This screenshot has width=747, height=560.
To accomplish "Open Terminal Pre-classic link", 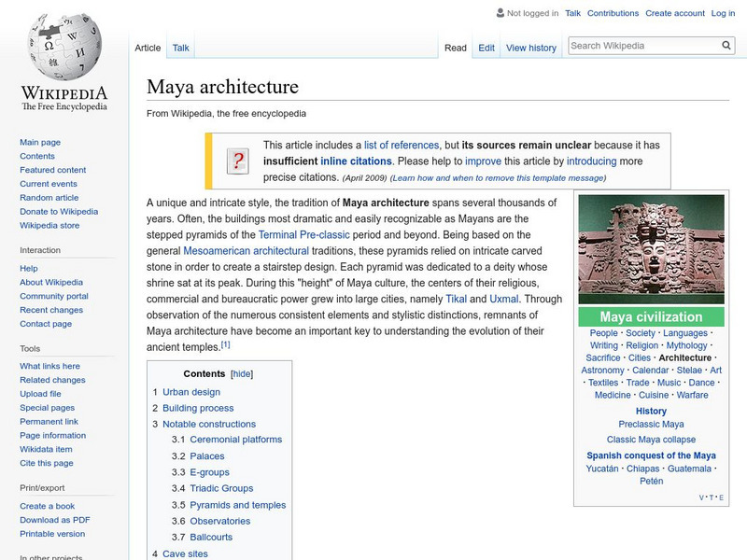I will click(304, 235).
